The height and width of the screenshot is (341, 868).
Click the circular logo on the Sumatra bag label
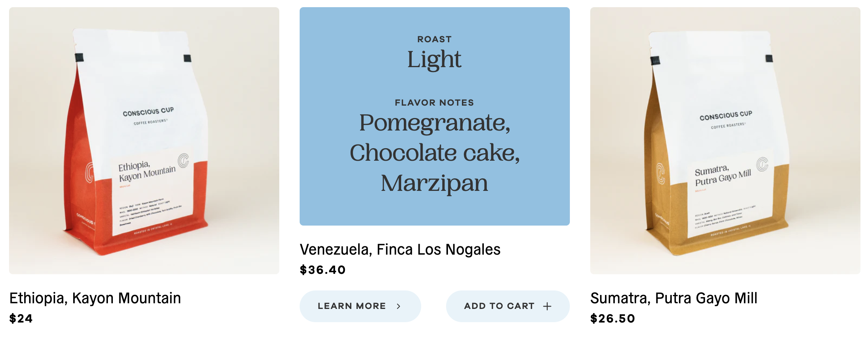(x=762, y=164)
